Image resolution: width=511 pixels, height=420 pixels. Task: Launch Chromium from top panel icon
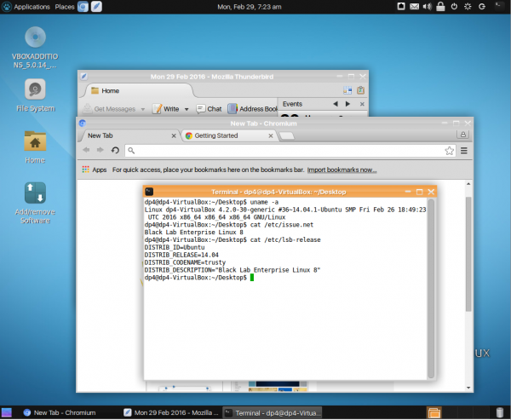(x=83, y=7)
